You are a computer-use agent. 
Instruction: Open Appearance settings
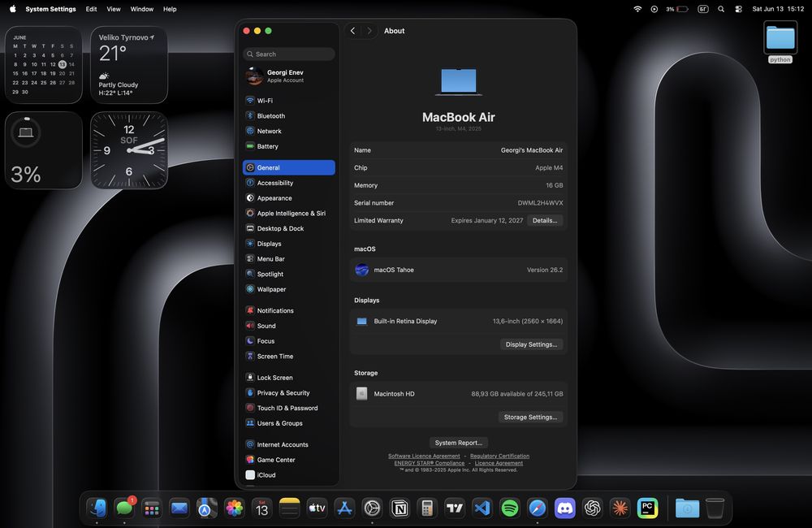click(x=288, y=198)
